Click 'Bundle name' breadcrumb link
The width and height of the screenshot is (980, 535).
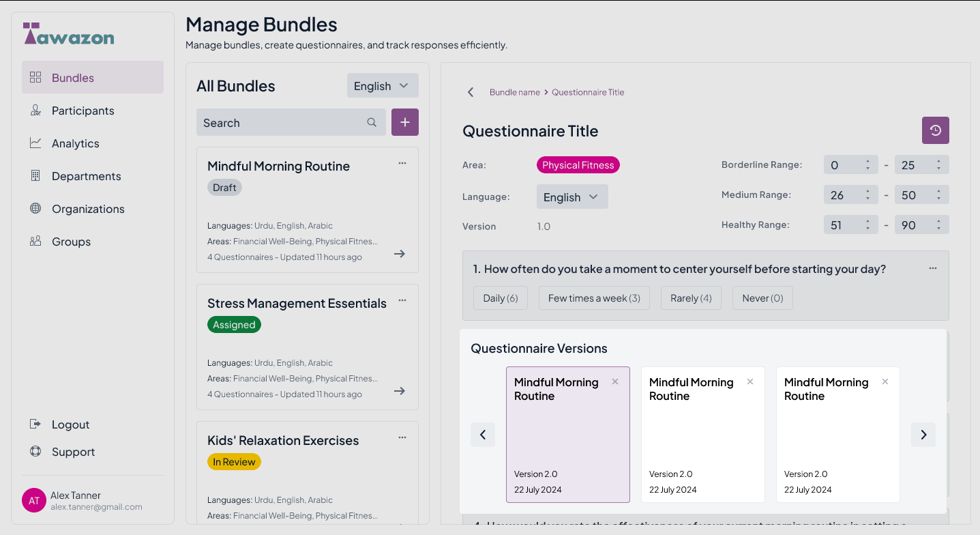click(x=514, y=92)
